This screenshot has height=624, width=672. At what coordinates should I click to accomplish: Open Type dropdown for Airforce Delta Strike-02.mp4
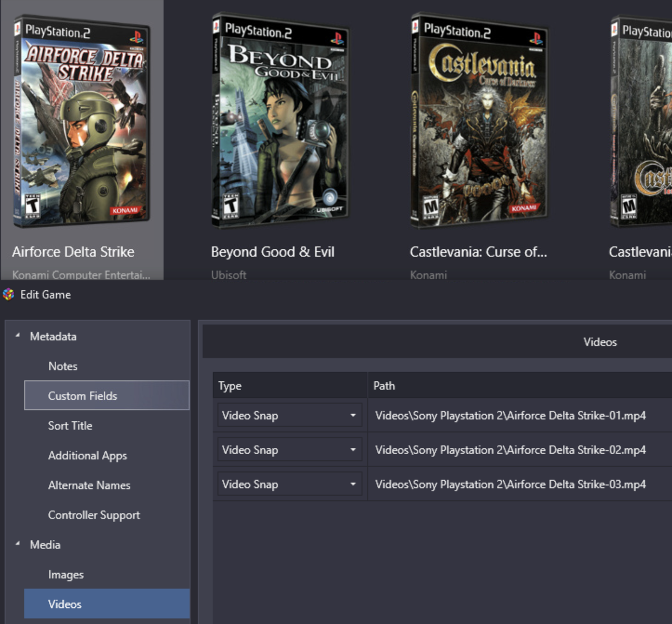[x=290, y=449]
